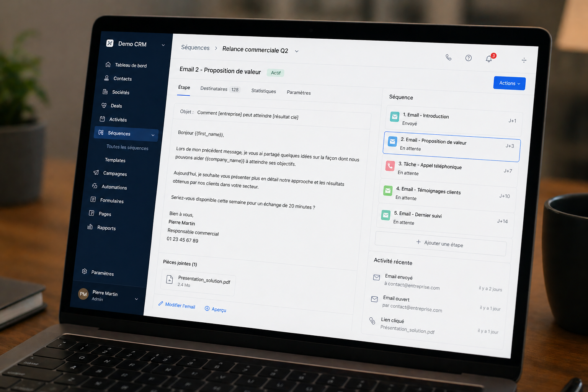
Task: Open the Presentation_solution.pdf attachment
Action: coord(198,282)
